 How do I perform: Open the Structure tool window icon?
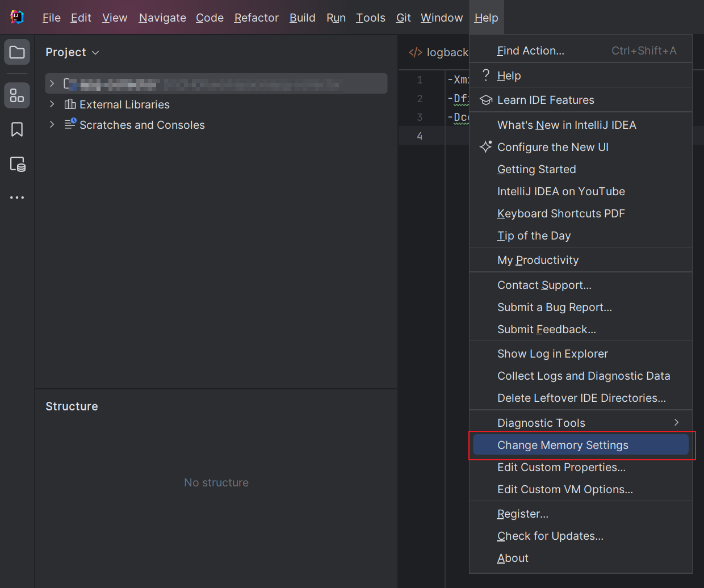point(17,95)
